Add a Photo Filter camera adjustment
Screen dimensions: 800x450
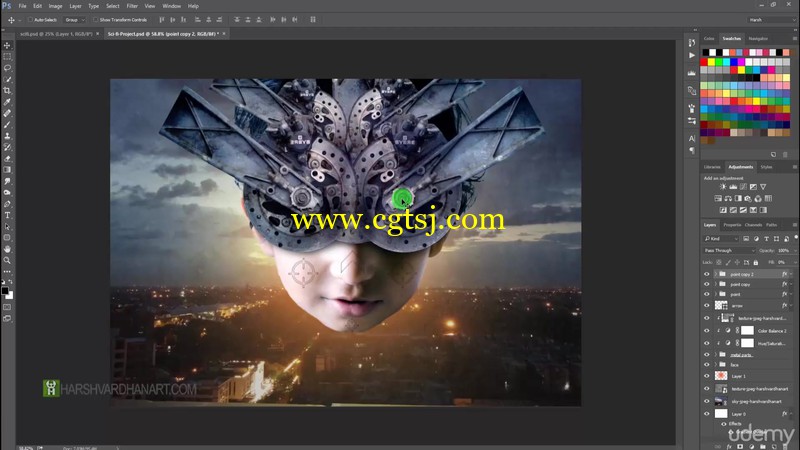(748, 198)
